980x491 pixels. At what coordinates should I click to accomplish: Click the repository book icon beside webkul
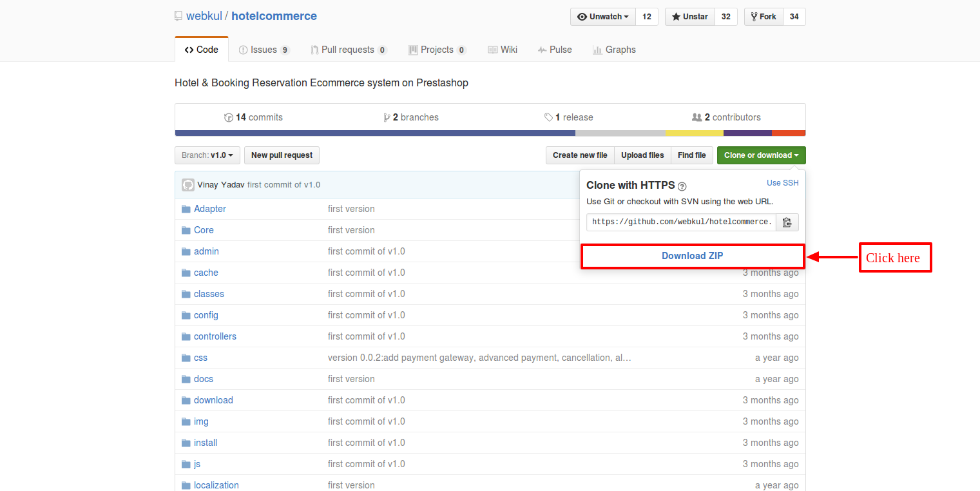point(178,16)
